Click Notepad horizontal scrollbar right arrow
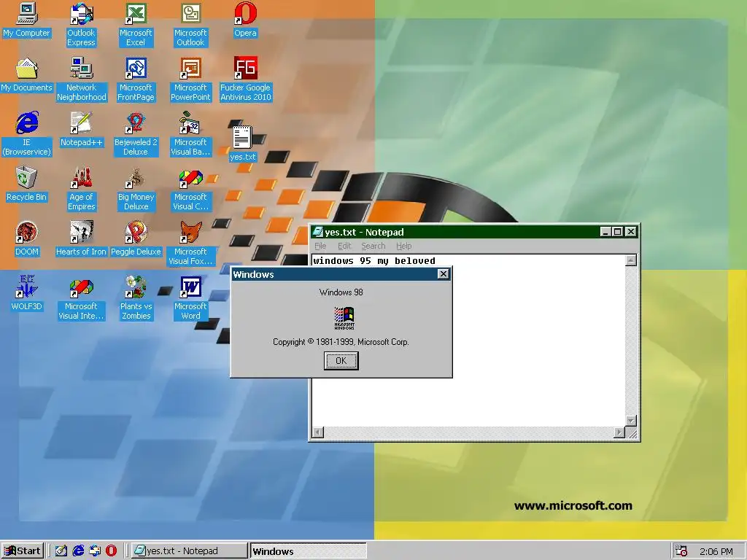The height and width of the screenshot is (560, 747). 619,432
